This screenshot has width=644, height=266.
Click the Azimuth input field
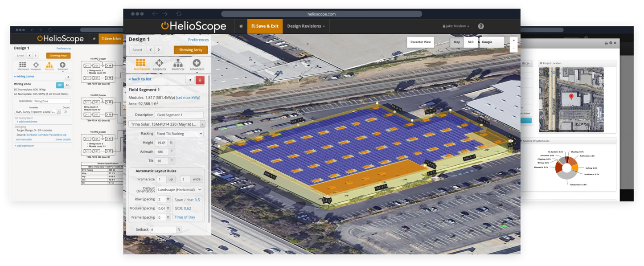point(161,151)
